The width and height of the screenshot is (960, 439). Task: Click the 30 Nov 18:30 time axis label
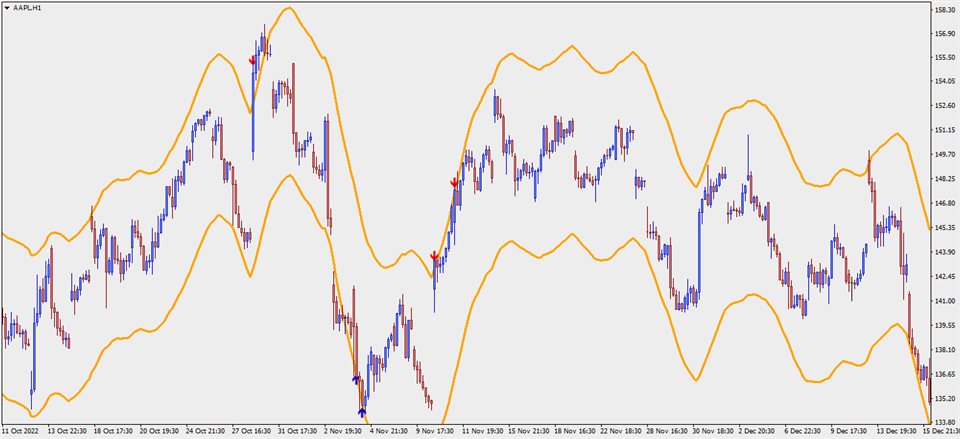point(711,431)
